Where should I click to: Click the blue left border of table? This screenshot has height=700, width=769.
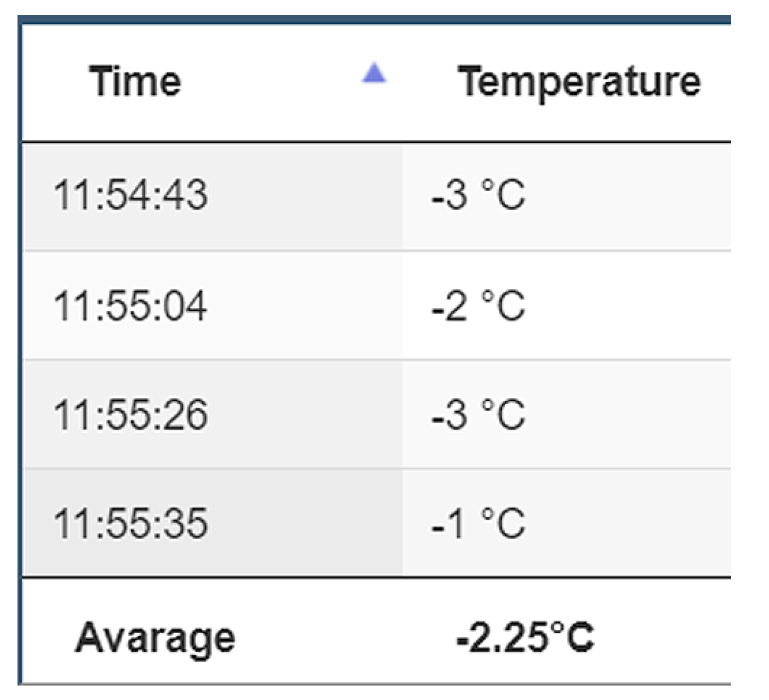pyautogui.click(x=20, y=362)
